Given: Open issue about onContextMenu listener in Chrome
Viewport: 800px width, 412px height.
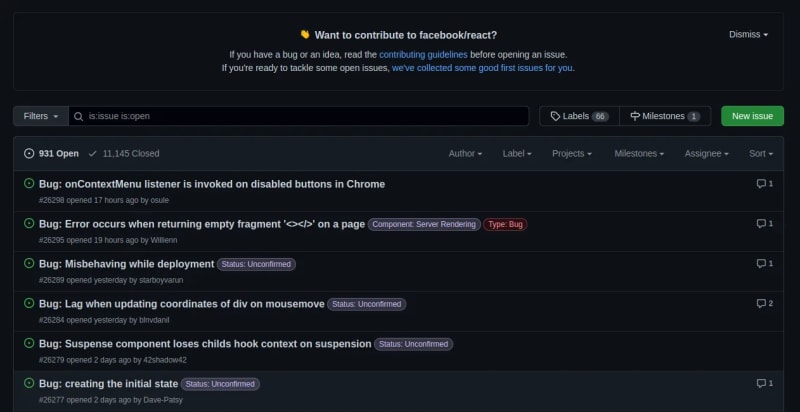Looking at the screenshot, I should coord(212,184).
